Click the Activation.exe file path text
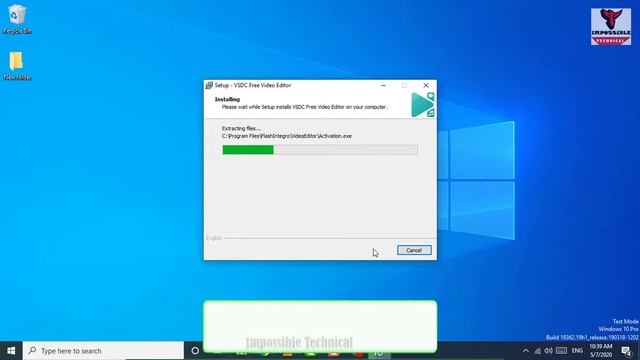This screenshot has width=640, height=360. coord(287,136)
